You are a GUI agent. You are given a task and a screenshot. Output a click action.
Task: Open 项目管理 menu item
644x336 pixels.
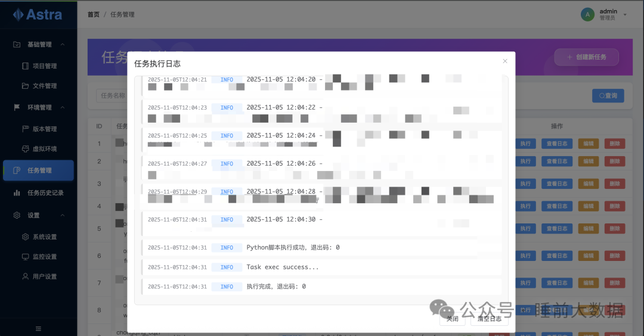[38, 66]
